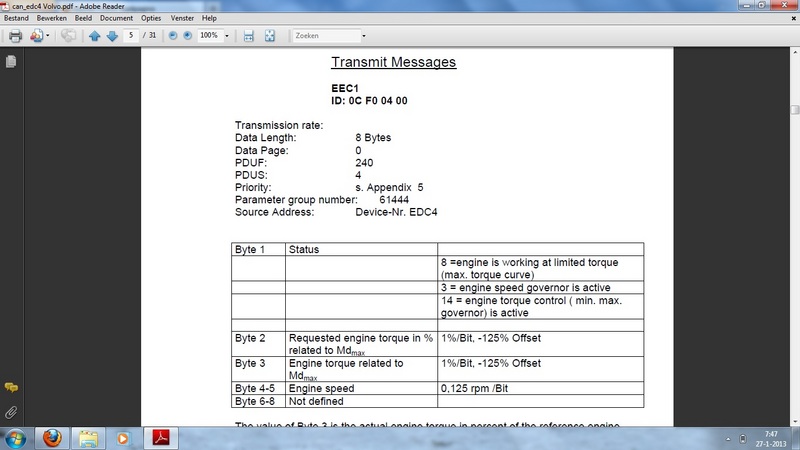Expand the collaborate tool dropdown arrow
Image resolution: width=800 pixels, height=450 pixels.
(48, 35)
